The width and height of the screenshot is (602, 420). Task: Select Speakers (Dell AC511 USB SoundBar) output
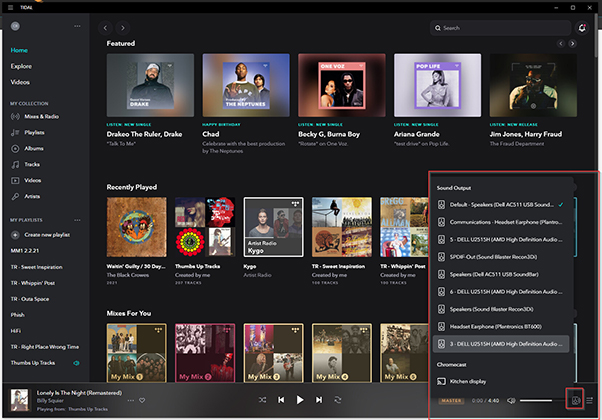click(501, 274)
